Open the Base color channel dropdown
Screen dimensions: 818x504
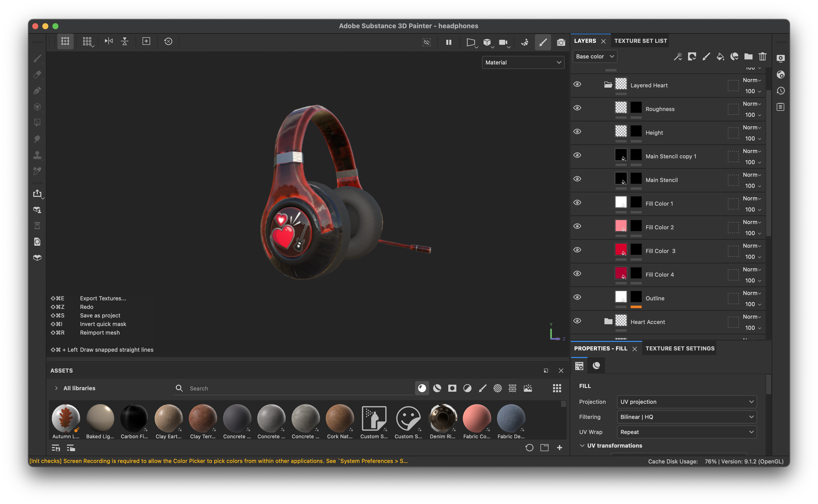595,57
